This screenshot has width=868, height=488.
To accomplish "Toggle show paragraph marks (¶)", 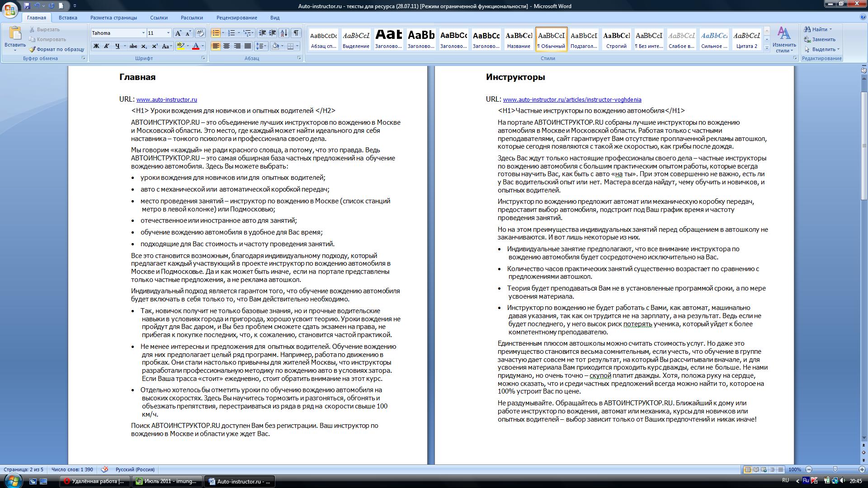I will click(x=296, y=33).
